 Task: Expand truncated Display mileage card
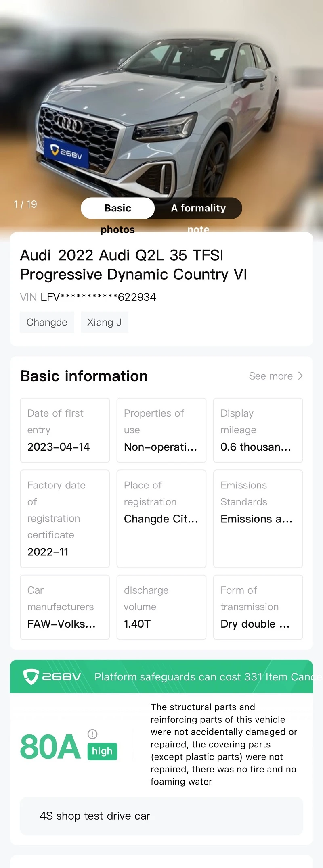[x=258, y=430]
